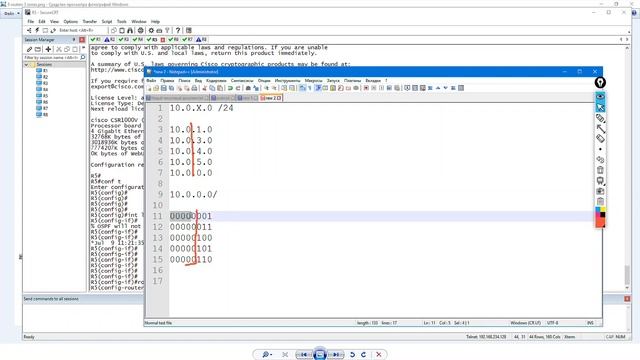This screenshot has width=640, height=360.
Task: Toggle the eye visibility tool
Action: tap(600, 96)
